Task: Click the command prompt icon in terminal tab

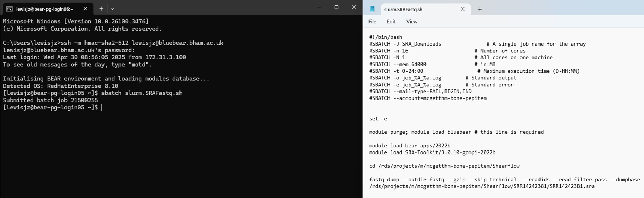Action: (x=10, y=9)
